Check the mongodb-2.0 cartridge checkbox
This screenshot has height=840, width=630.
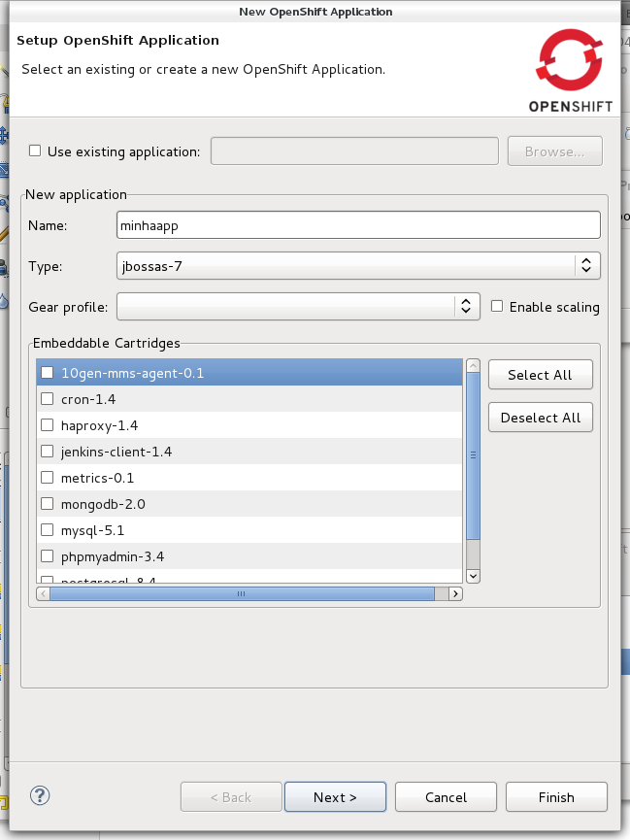(48, 504)
